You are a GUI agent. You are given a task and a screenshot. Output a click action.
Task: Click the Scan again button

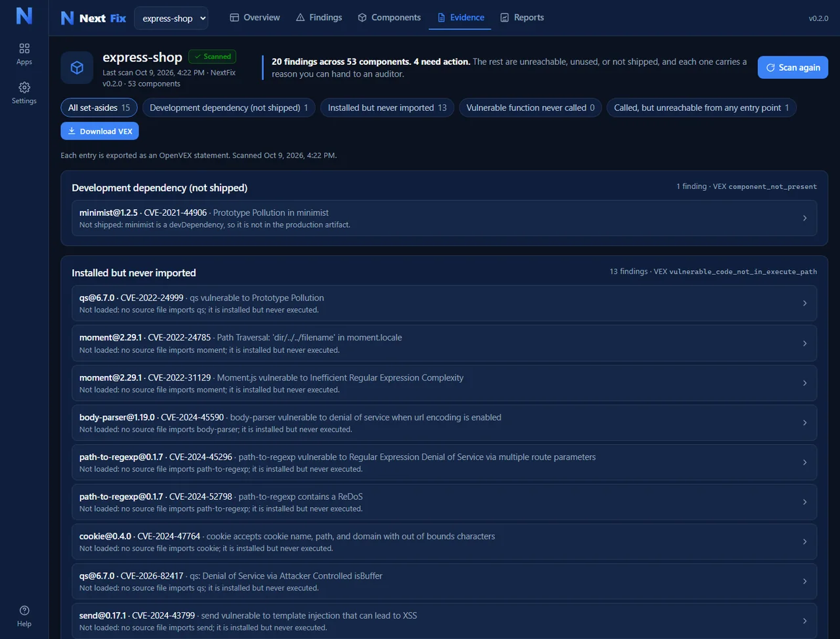click(793, 68)
